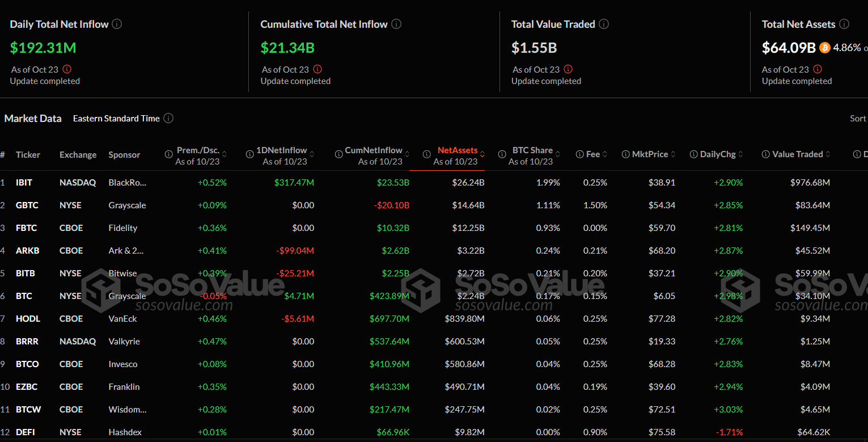This screenshot has height=442, width=868.
Task: Click info icon on MktPrice column header
Action: (x=626, y=154)
